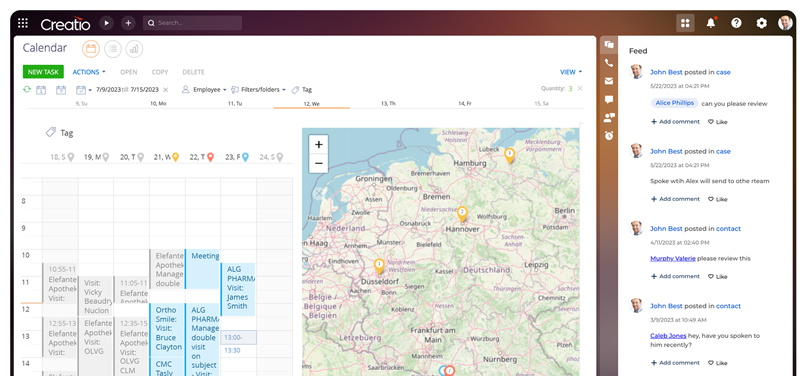Open the notifications bell

[711, 23]
